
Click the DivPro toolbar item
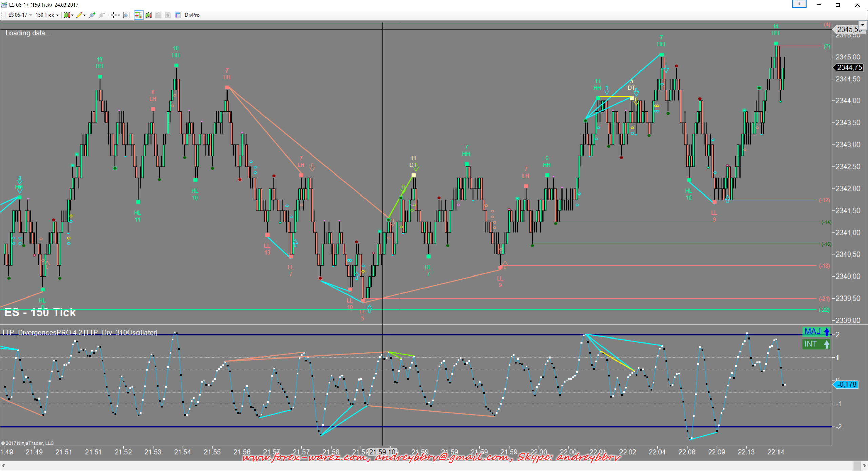[192, 15]
